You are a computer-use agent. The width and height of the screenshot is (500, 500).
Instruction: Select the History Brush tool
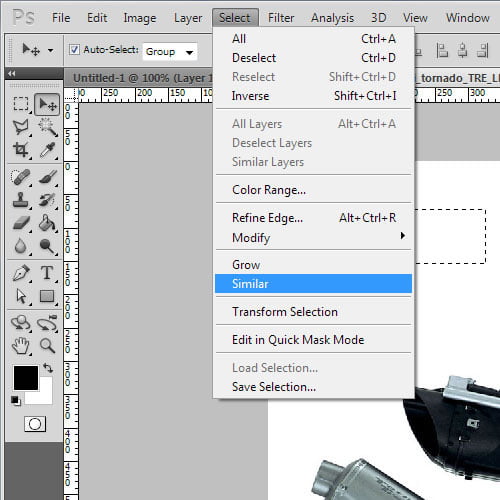tap(47, 200)
